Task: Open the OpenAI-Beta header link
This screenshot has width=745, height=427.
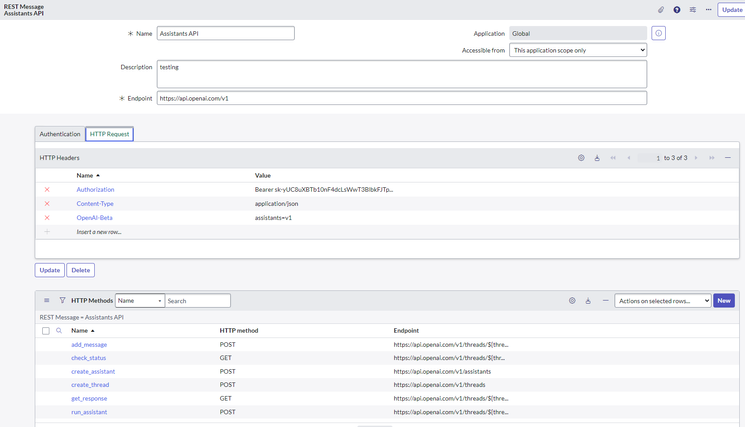Action: click(x=95, y=218)
